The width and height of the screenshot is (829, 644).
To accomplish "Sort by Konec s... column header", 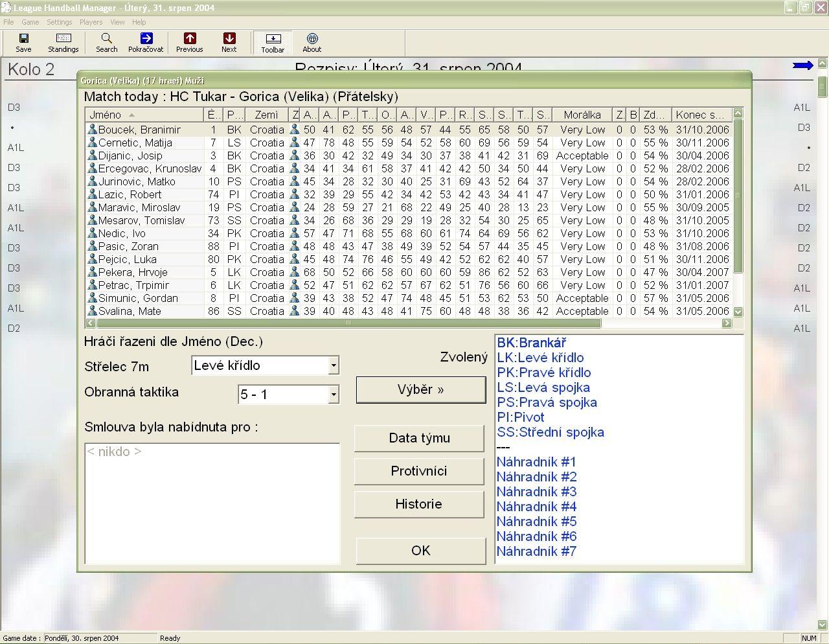I will [701, 115].
